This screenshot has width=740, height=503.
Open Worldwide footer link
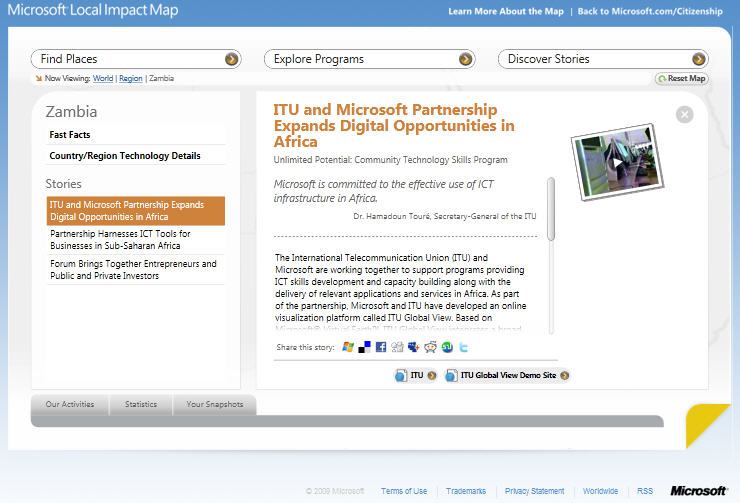point(600,491)
